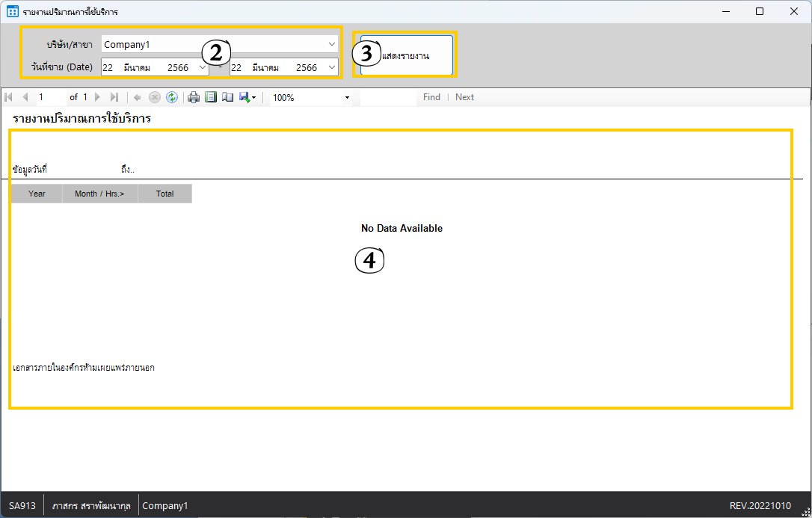Click the Stop rendering icon

click(155, 97)
